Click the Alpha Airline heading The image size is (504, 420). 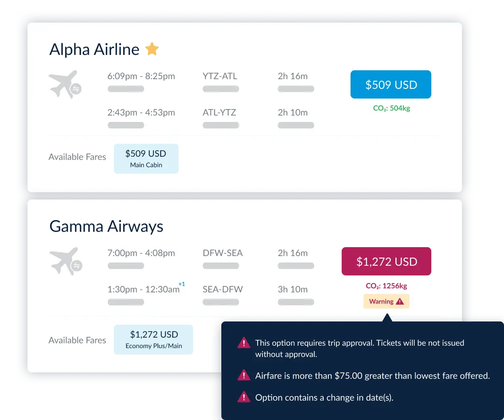94,49
